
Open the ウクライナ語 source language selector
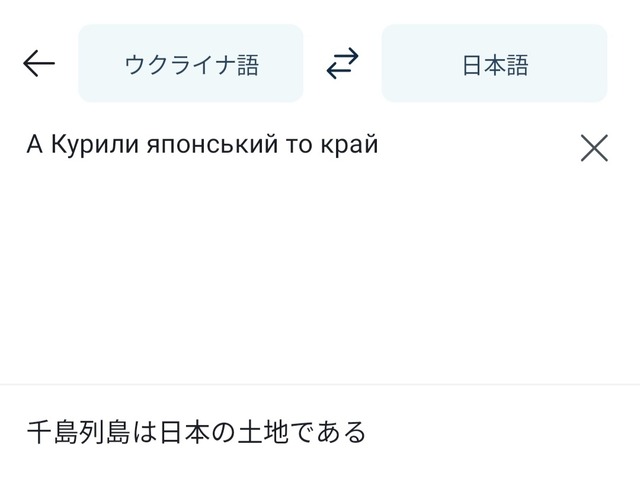191,63
